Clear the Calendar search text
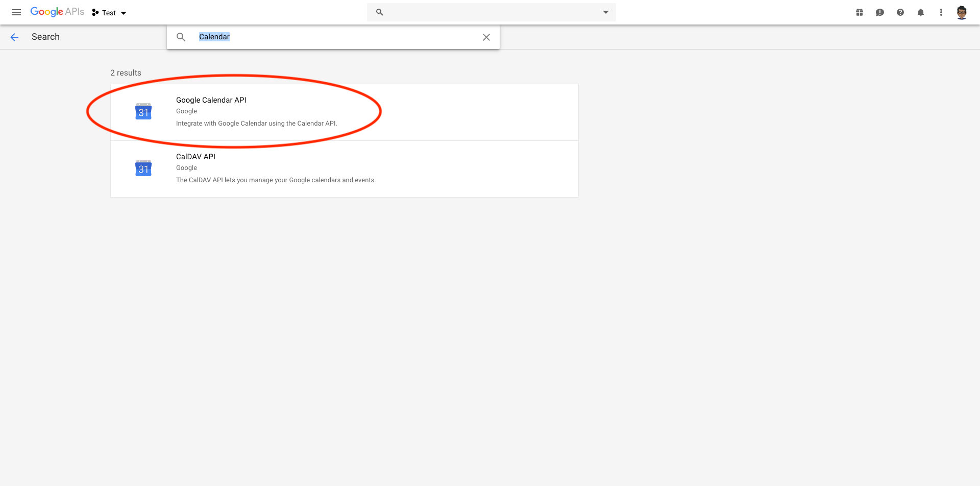The height and width of the screenshot is (486, 980). click(x=486, y=37)
